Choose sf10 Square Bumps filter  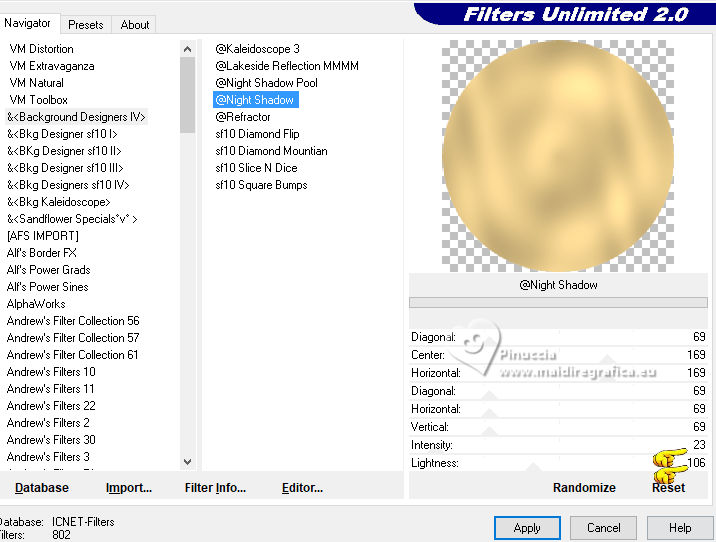click(261, 184)
